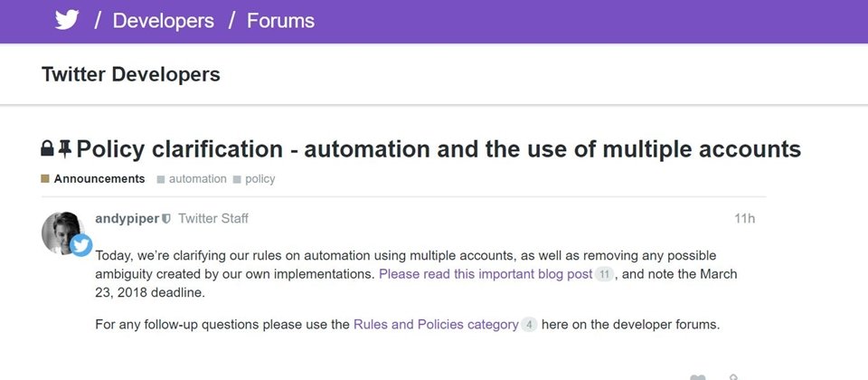This screenshot has width=868, height=380.
Task: Click the blue Twitter badge on the avatar
Action: [x=80, y=245]
